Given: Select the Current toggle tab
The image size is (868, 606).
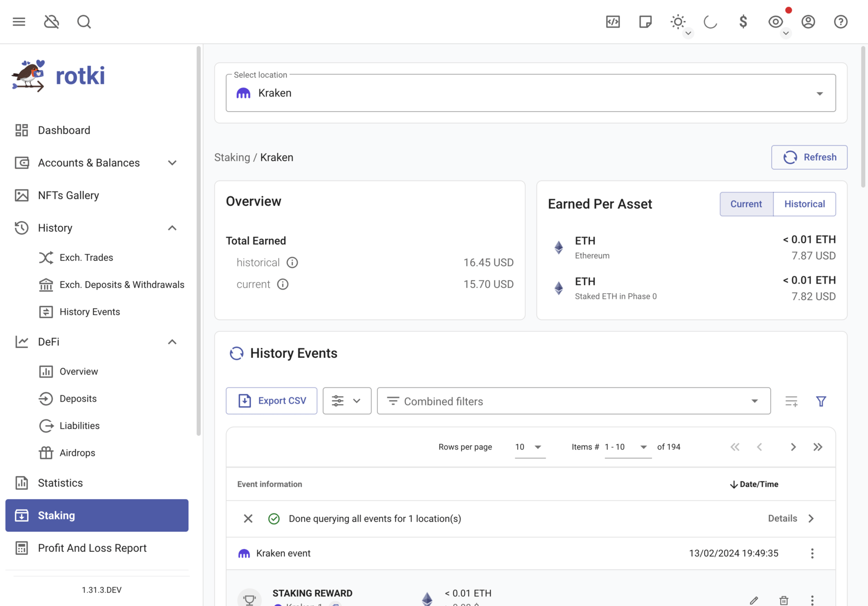Looking at the screenshot, I should [x=746, y=204].
